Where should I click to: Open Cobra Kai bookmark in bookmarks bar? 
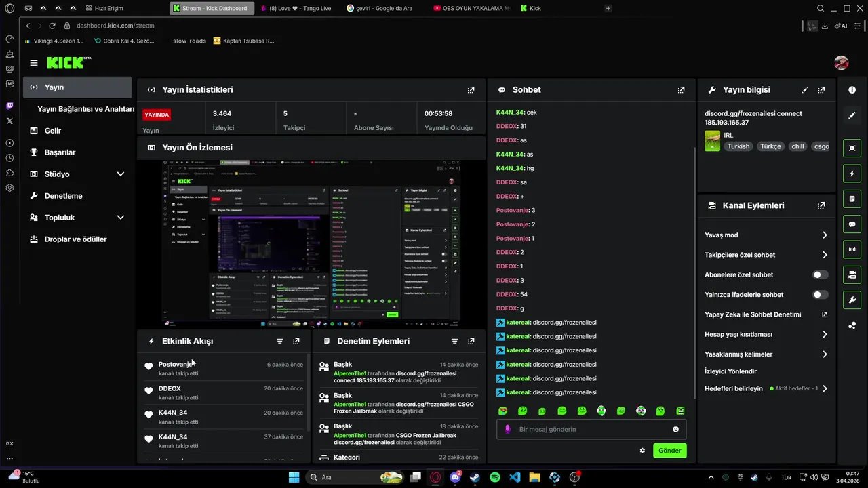124,41
